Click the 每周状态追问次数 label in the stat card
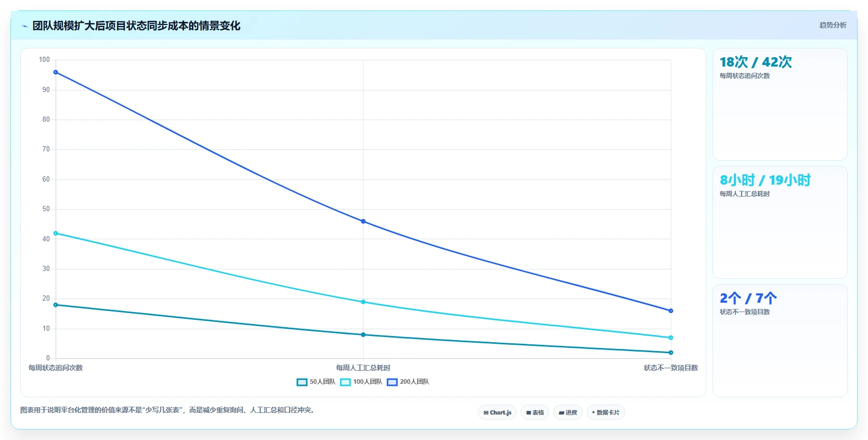 (745, 76)
